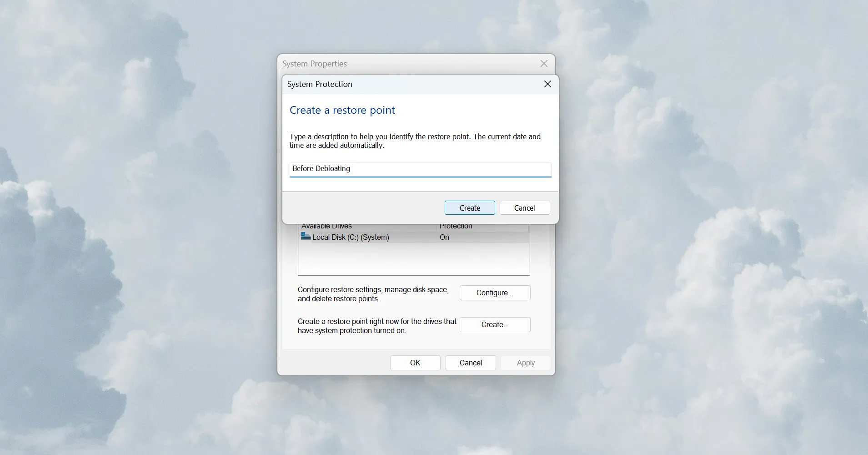868x455 pixels.
Task: Confirm with the OK button
Action: [415, 363]
